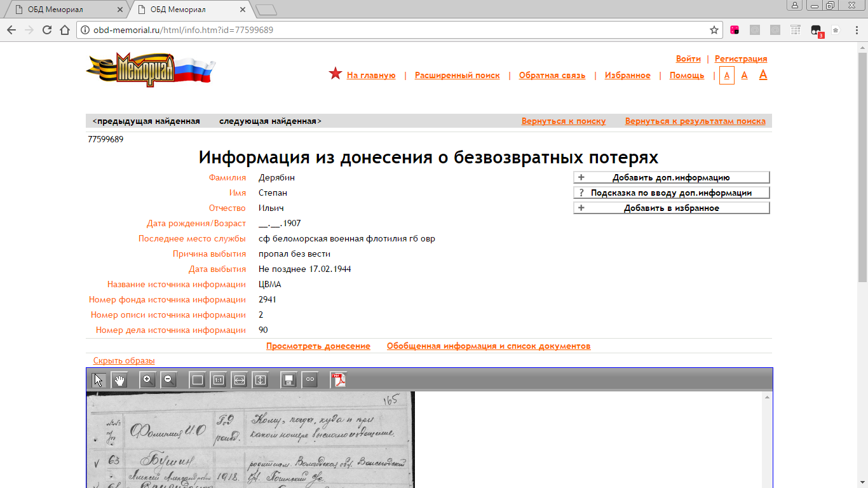Open Помощь page

click(687, 76)
